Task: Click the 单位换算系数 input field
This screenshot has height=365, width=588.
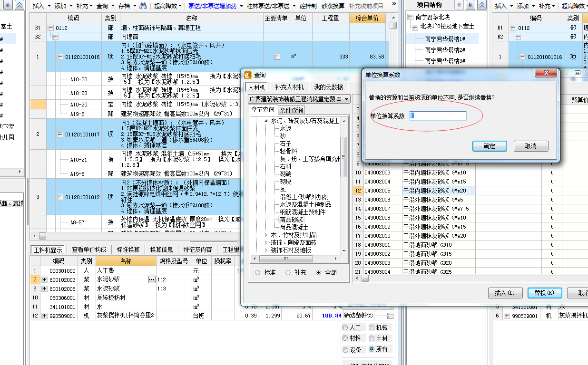Action: coord(438,115)
